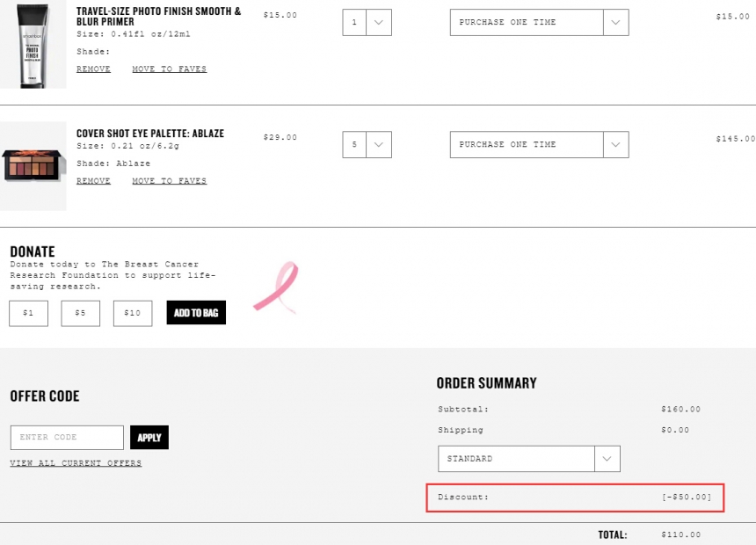Viewport: 756px width, 545px height.
Task: Select the $1 donation amount
Action: [x=28, y=314]
